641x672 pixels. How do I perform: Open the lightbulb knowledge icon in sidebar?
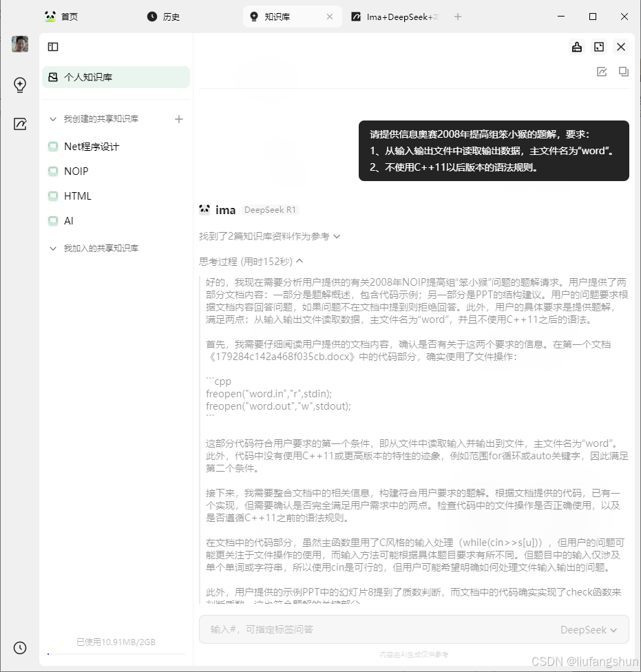(20, 85)
